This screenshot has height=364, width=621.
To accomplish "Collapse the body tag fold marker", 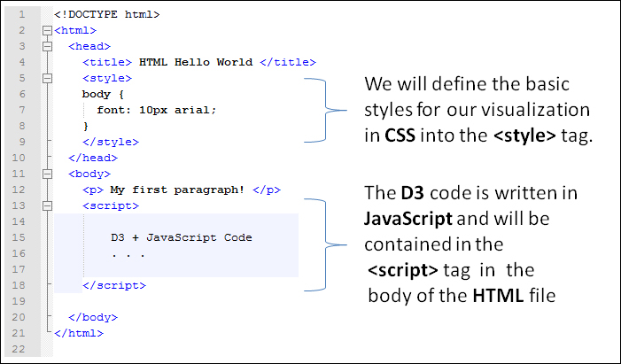I will click(x=47, y=174).
